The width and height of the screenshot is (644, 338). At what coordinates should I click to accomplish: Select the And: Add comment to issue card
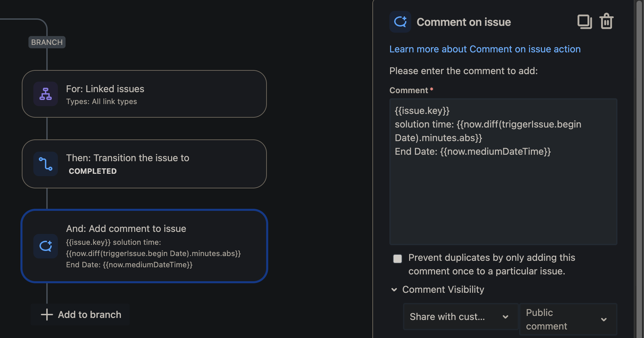coord(144,246)
